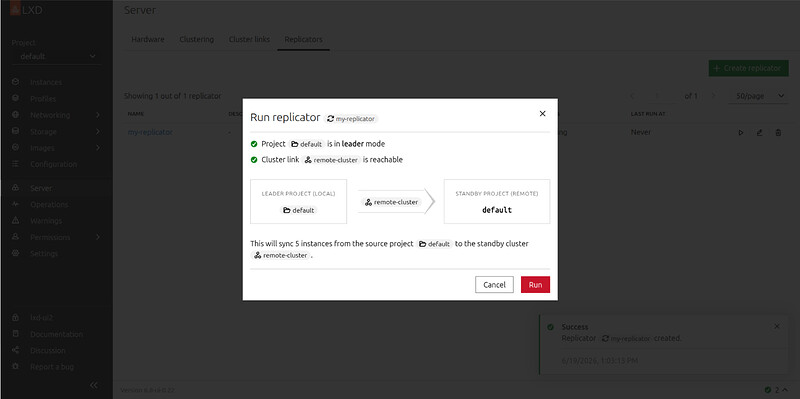
Task: Click the red Run button
Action: click(x=535, y=285)
